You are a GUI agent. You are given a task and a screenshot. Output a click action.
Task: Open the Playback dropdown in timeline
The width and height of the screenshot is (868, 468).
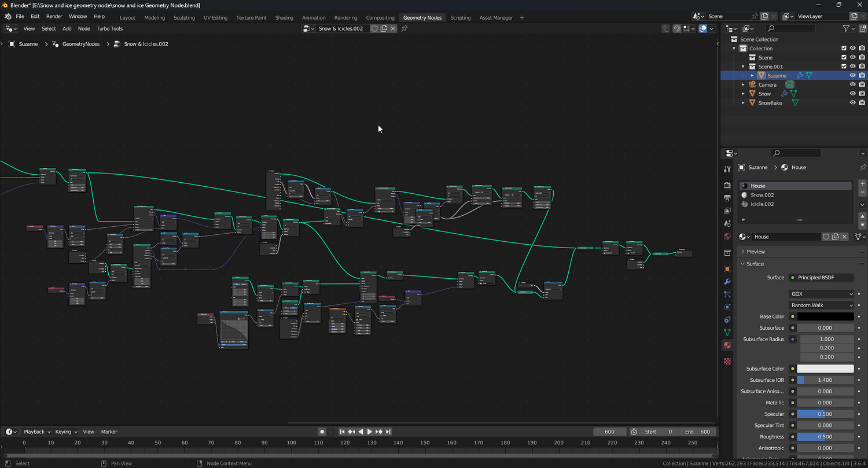(36, 432)
